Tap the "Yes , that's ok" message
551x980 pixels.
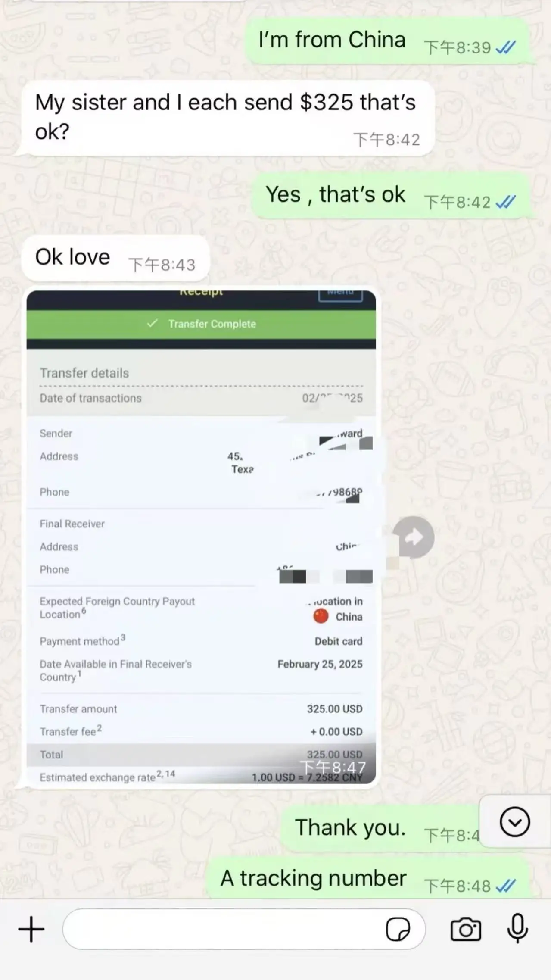click(x=390, y=196)
